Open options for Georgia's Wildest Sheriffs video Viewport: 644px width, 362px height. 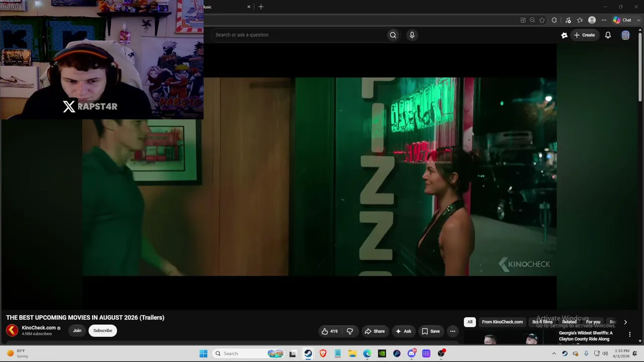629,334
